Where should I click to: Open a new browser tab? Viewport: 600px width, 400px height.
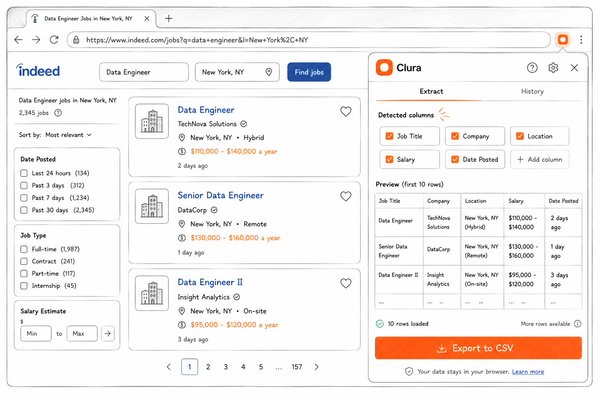coord(168,18)
